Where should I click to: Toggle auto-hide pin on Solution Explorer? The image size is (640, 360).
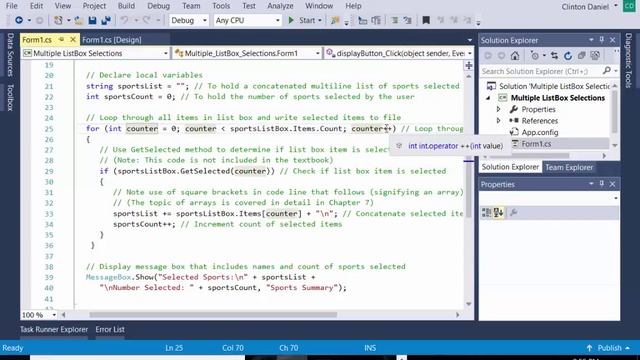tap(602, 40)
